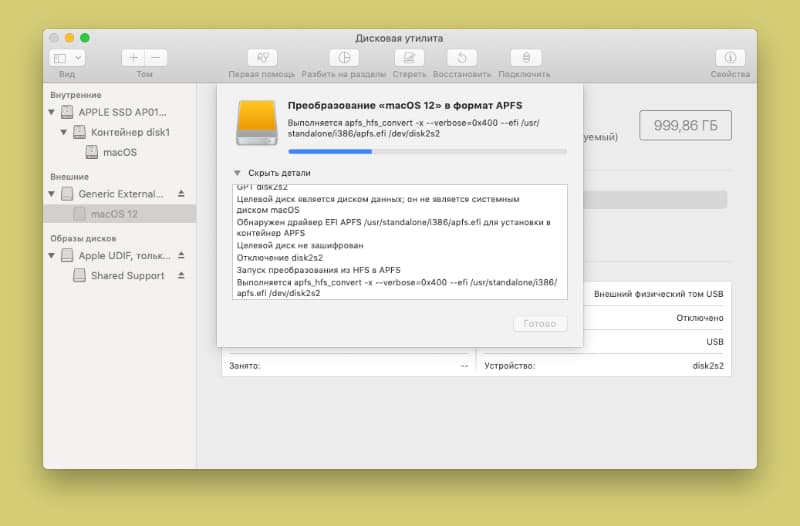Eject the Apple UDIF disk image
The image size is (800, 526).
[x=181, y=255]
